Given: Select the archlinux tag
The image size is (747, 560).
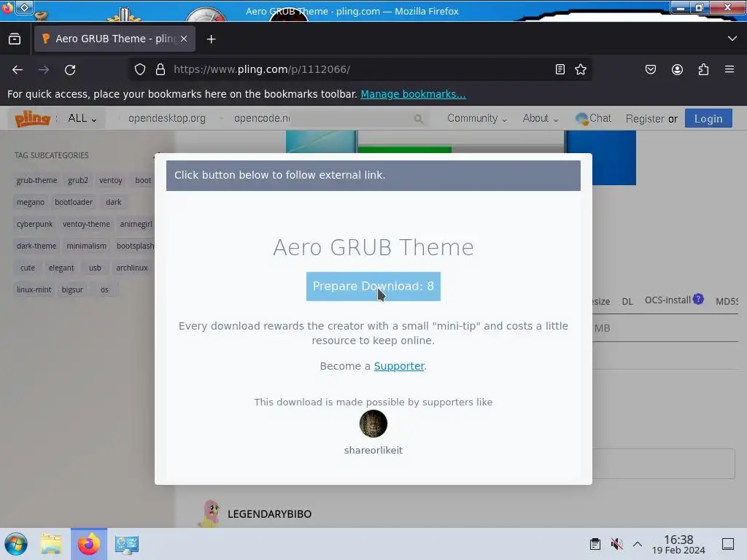Looking at the screenshot, I should [132, 268].
